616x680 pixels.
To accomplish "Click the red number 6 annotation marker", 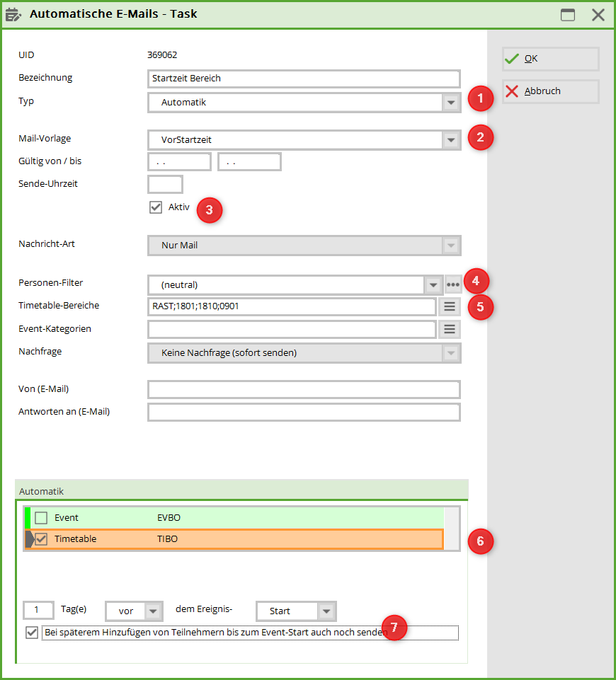I will [x=481, y=541].
